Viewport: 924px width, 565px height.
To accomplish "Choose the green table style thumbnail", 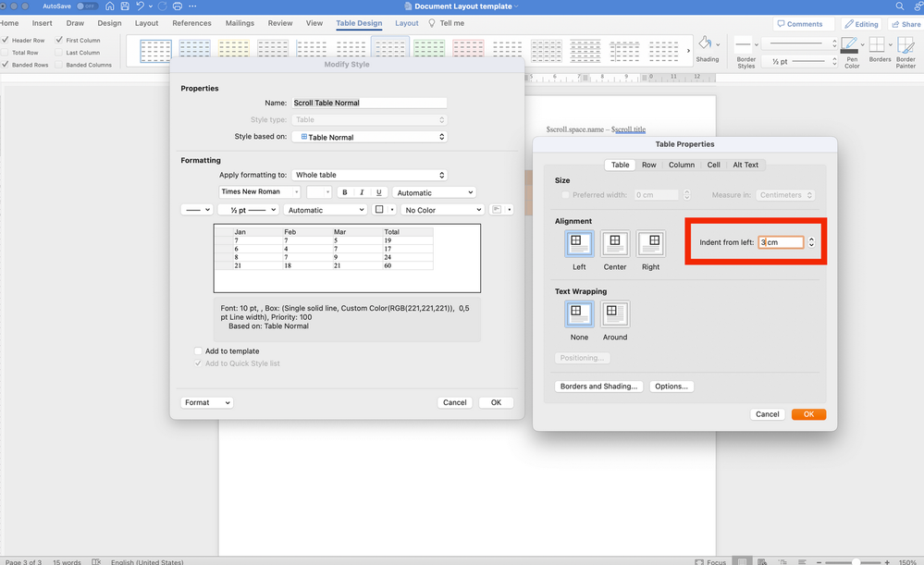I will coord(429,51).
